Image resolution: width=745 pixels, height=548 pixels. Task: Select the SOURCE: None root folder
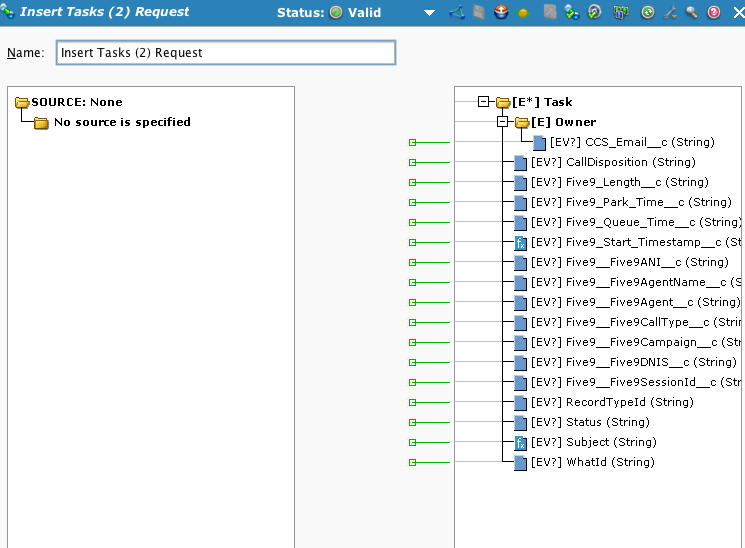[76, 102]
